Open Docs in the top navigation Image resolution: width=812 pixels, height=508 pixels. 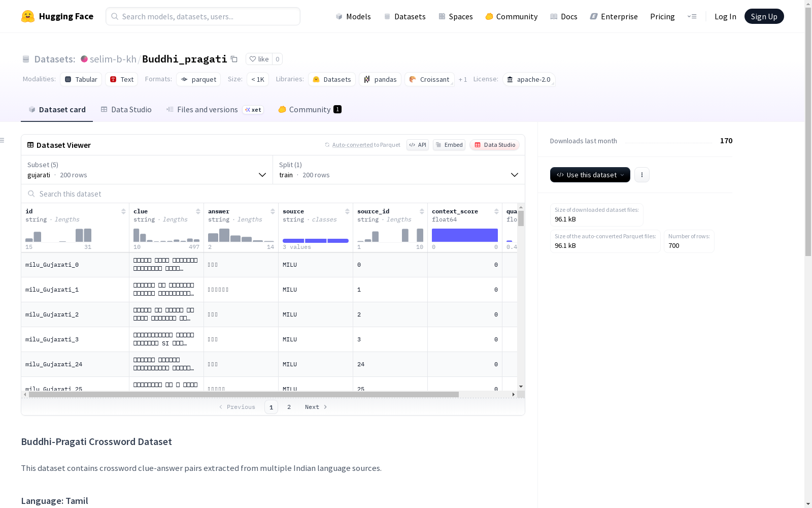point(564,16)
